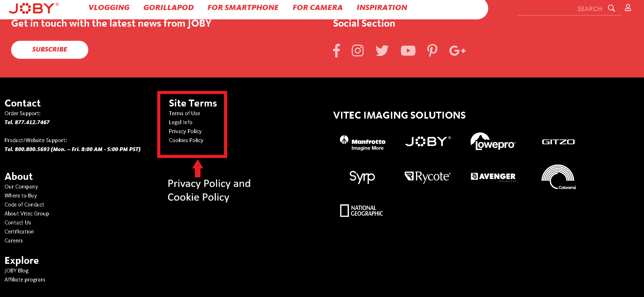
Task: Open the Affiliate program link
Action: [x=25, y=280]
